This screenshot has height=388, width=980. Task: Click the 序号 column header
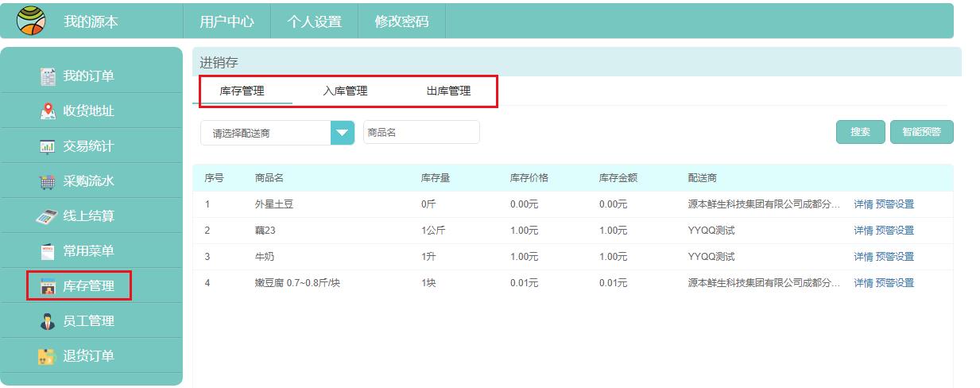(214, 178)
